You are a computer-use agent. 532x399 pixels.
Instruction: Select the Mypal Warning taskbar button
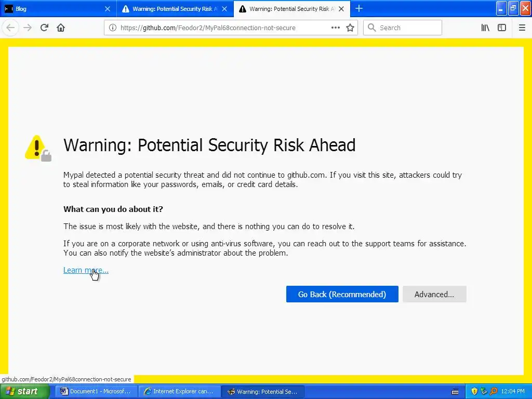263,392
